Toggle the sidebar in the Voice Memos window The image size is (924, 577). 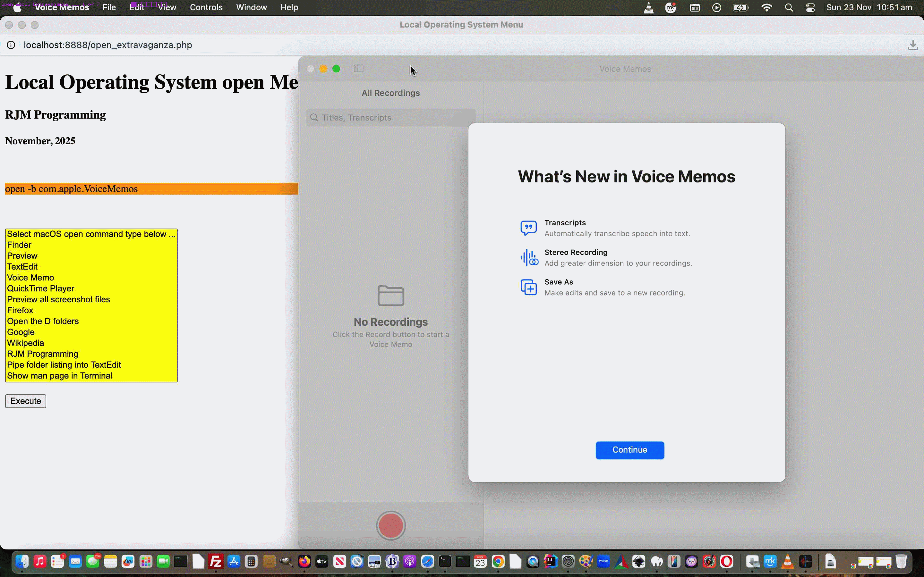(x=358, y=69)
